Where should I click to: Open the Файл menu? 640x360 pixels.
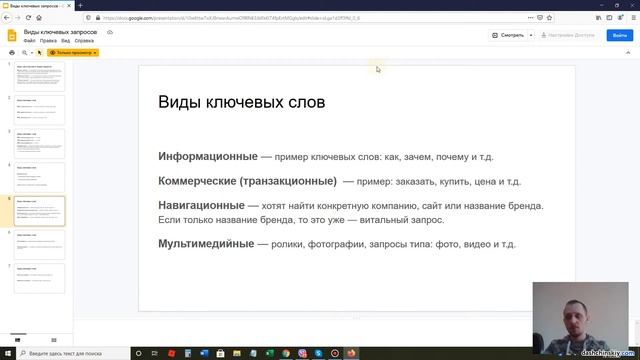(29, 41)
